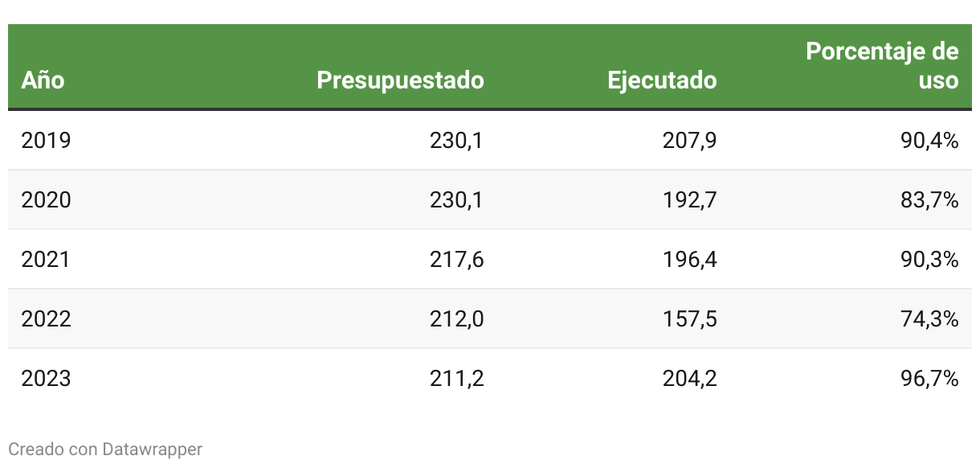Click the 2021 year cell
Viewport: 980px width, 468px height.
click(x=46, y=260)
